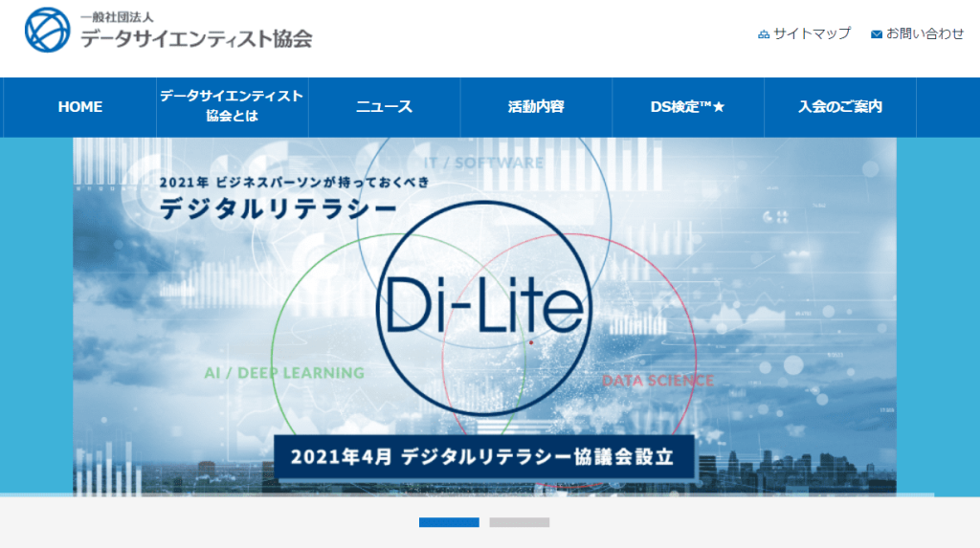Click the データサイエンティスト協会 site title
Image resolution: width=980 pixels, height=548 pixels.
click(x=196, y=39)
